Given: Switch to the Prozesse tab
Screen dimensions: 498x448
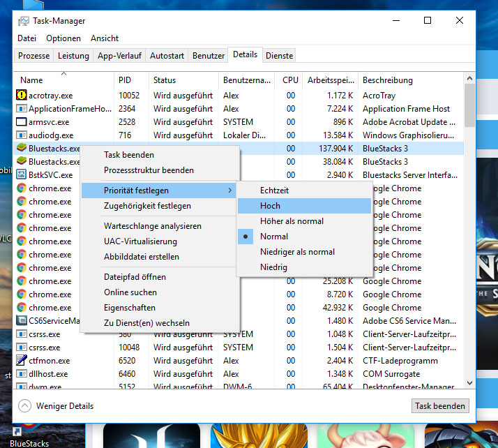Looking at the screenshot, I should (x=33, y=56).
